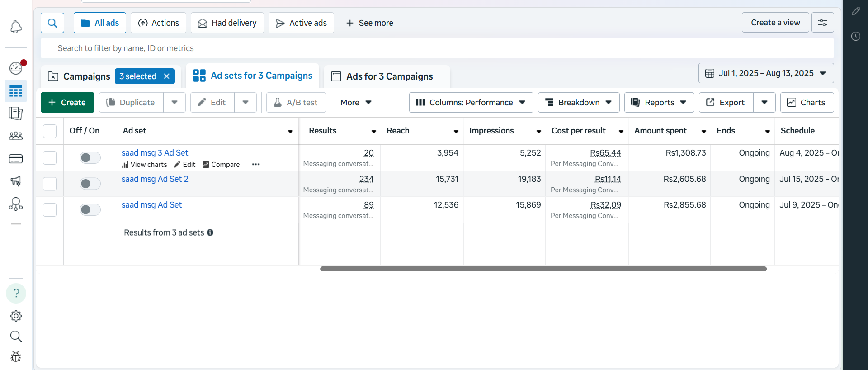Click the horizontal table scrollbar
Screen dimensions: 868x370
click(543, 269)
